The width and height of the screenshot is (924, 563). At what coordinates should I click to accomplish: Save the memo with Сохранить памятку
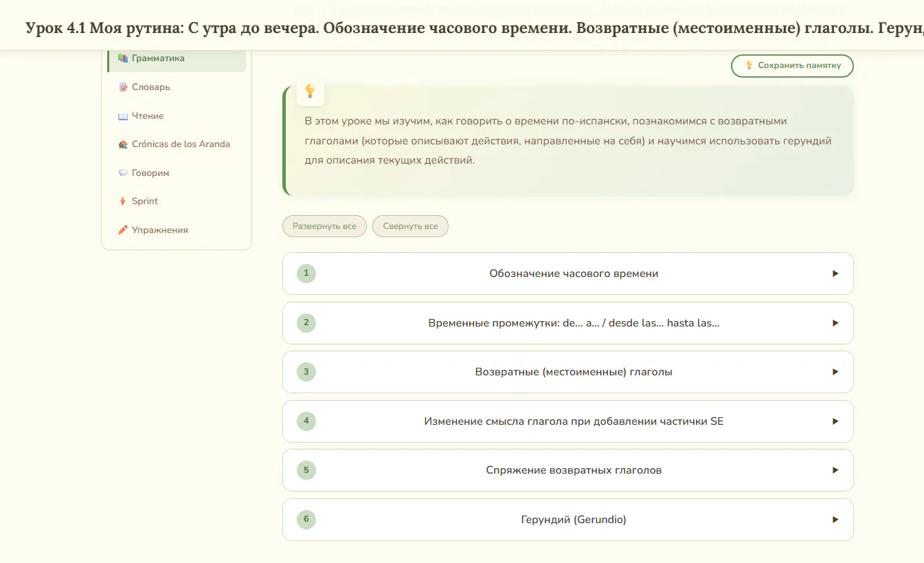[x=792, y=66]
